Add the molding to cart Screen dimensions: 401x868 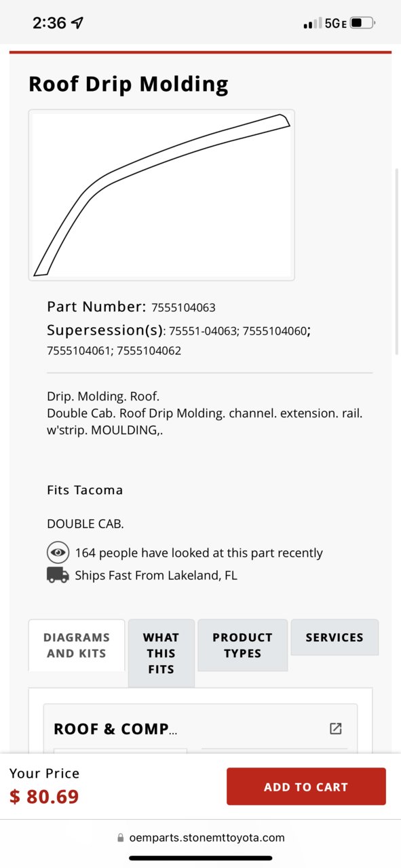(306, 787)
